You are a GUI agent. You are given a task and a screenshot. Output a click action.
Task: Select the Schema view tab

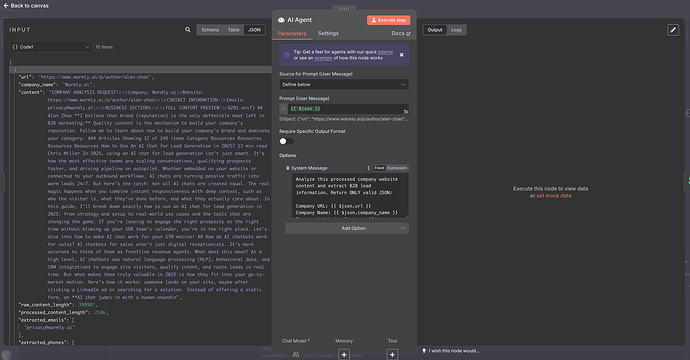point(210,30)
